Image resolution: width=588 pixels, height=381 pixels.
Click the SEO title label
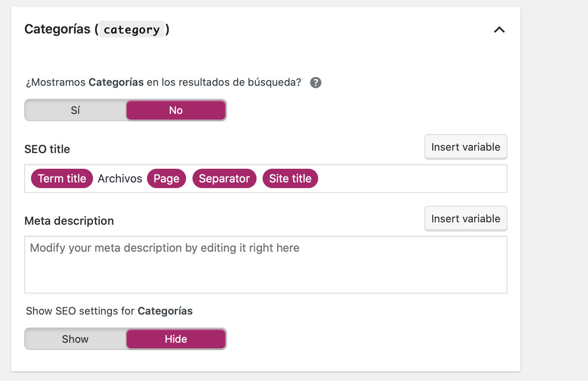tap(47, 149)
